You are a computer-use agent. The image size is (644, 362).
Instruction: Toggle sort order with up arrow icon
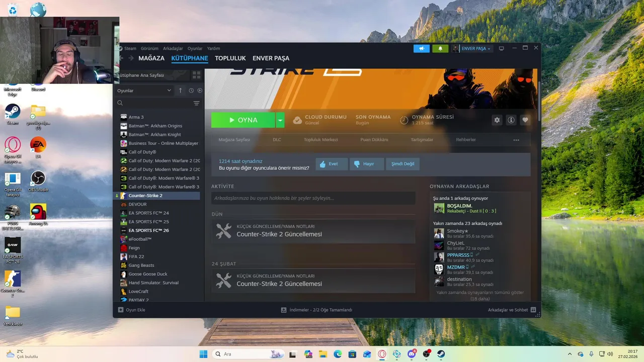click(x=181, y=90)
